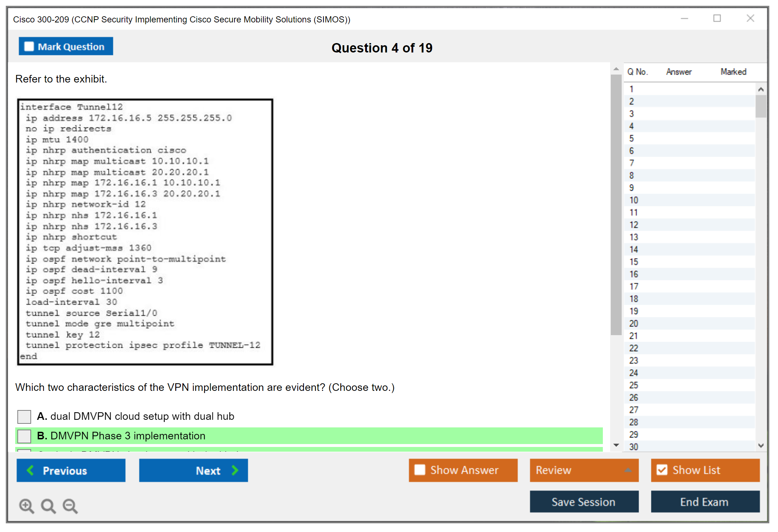The height and width of the screenshot is (532, 778).
Task: Expand the Review dropdown menu
Action: (x=628, y=470)
